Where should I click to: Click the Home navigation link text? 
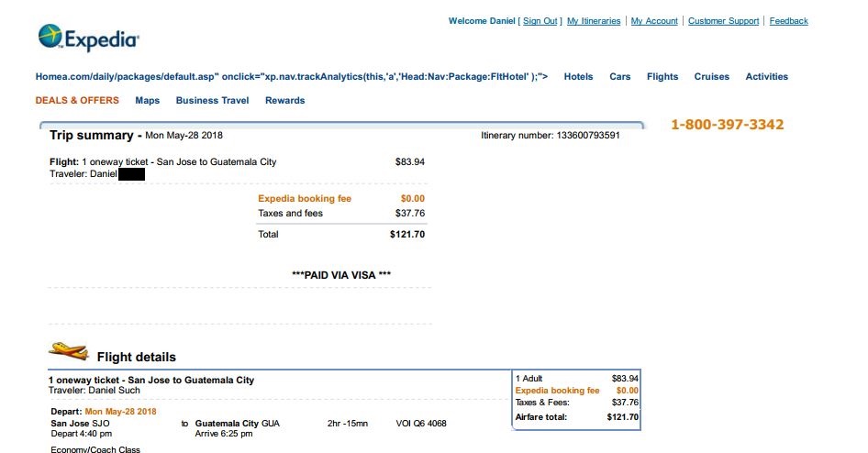[47, 77]
